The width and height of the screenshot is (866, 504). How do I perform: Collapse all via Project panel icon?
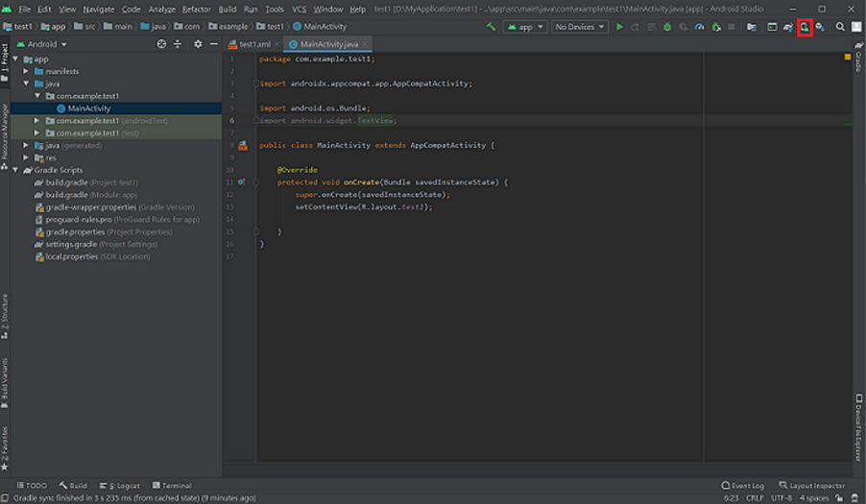[x=178, y=44]
